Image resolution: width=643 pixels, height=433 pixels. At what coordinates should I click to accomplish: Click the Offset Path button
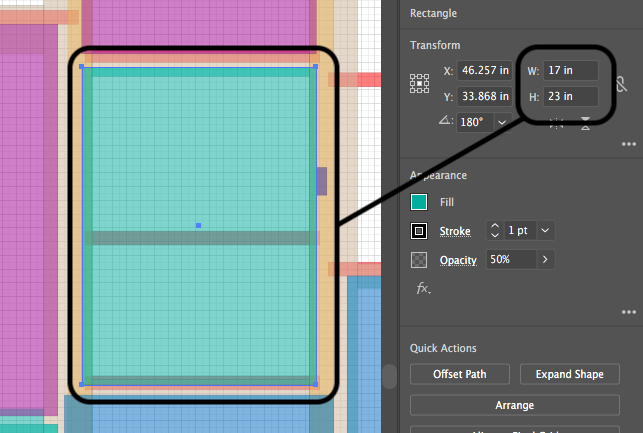tap(460, 374)
